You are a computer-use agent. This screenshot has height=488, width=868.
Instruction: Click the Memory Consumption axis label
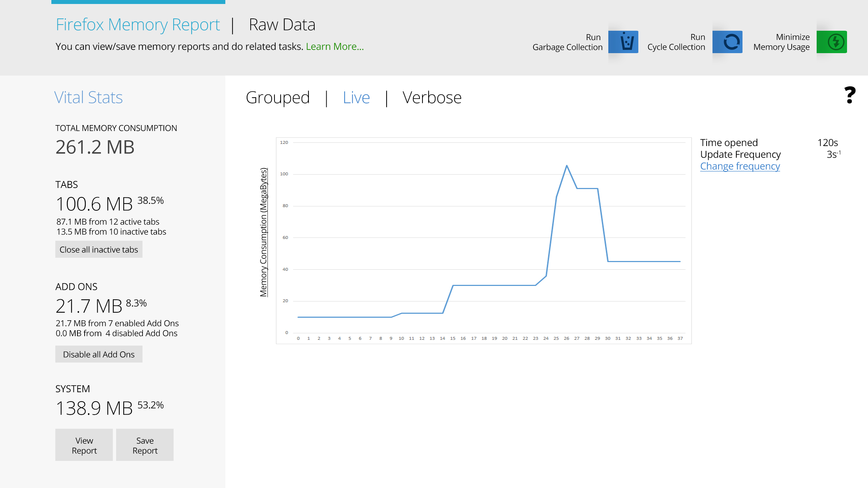pos(264,232)
